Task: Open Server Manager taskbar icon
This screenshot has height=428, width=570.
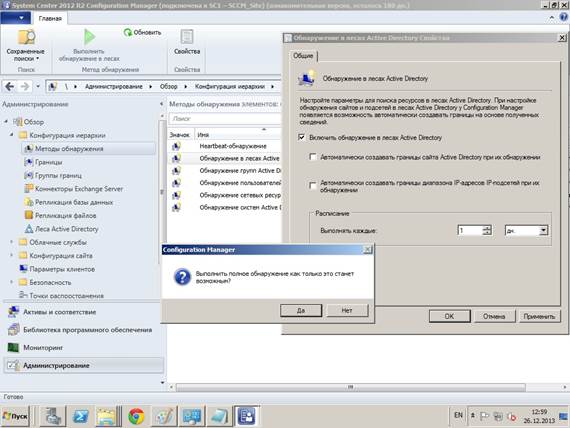Action: click(53, 416)
